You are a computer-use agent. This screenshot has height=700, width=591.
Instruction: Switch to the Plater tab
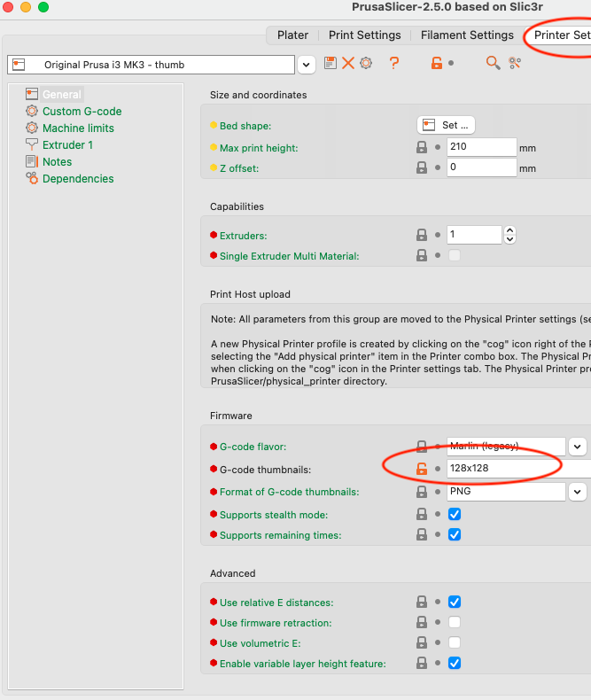292,35
